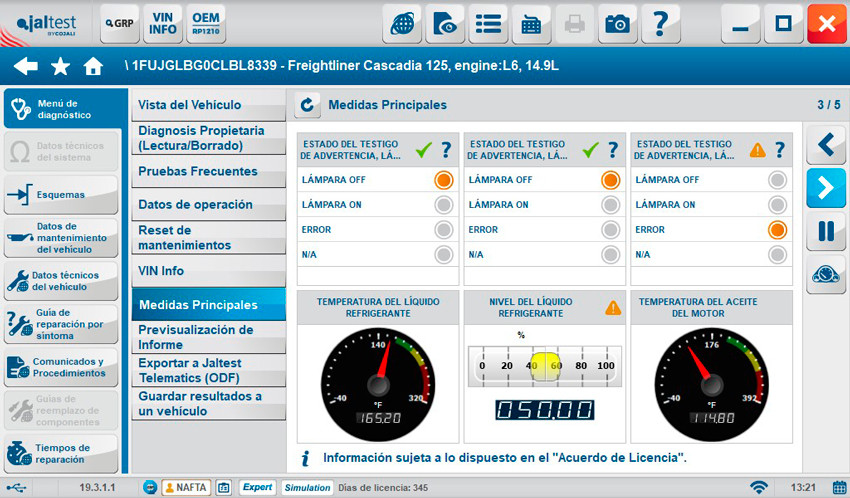Image resolution: width=850 pixels, height=498 pixels.
Task: Go to the previous measurements page
Action: click(826, 145)
